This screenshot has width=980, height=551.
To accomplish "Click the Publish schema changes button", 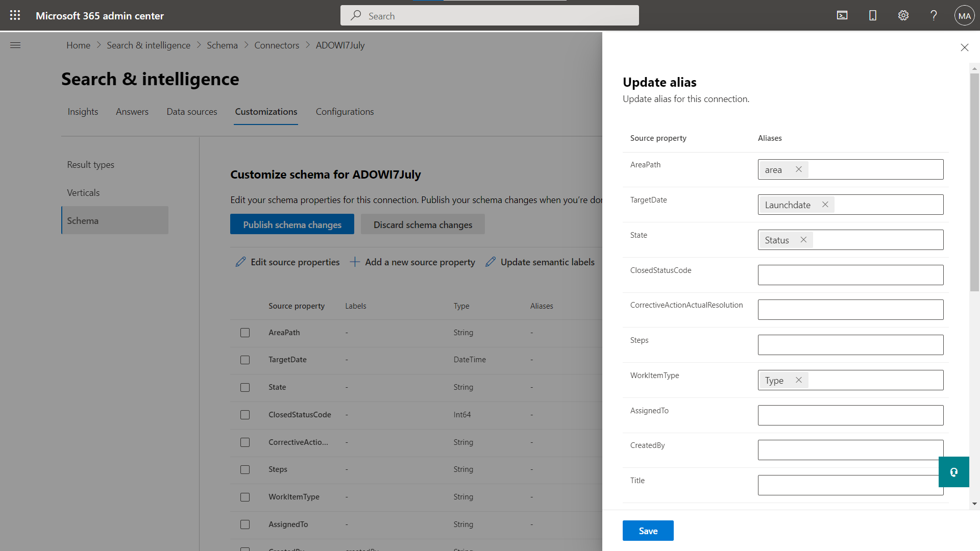I will point(292,224).
